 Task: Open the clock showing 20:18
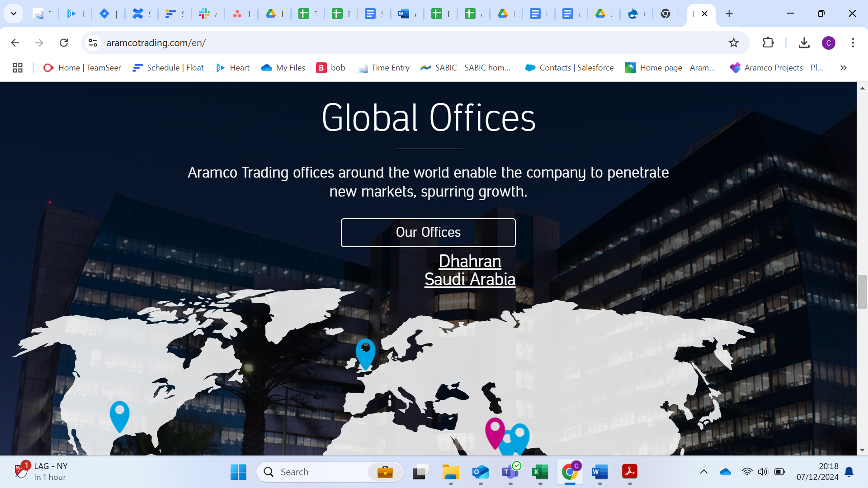point(817,471)
